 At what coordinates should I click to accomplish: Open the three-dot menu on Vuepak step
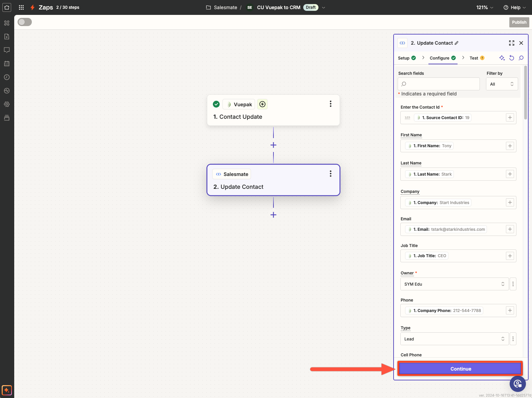pos(330,104)
